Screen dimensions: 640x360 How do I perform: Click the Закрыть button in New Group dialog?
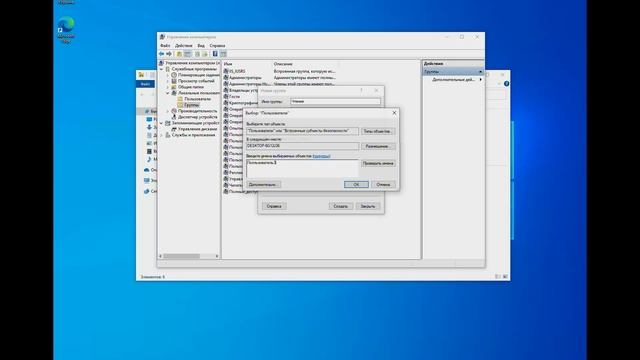click(x=368, y=206)
